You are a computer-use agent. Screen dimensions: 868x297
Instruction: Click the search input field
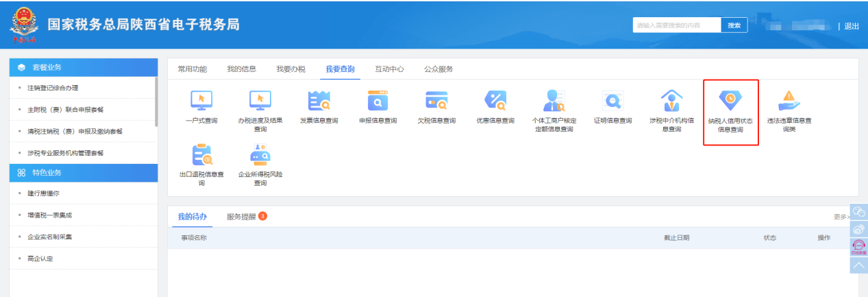(677, 25)
